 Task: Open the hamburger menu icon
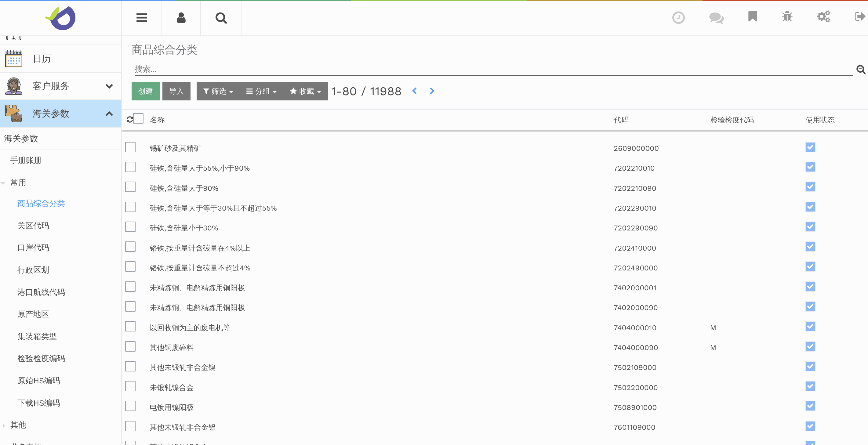click(x=142, y=18)
